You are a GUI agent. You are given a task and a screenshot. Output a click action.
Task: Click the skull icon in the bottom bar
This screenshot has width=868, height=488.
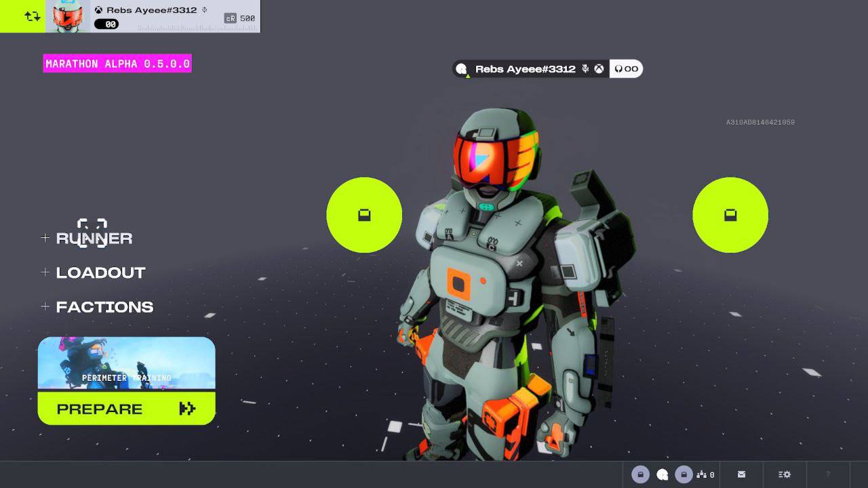point(663,474)
